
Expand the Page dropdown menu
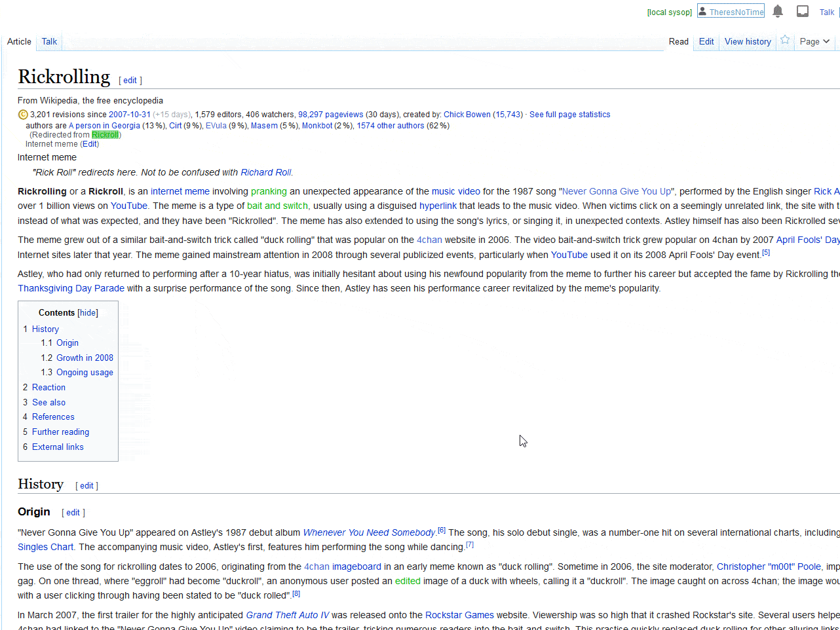(814, 41)
